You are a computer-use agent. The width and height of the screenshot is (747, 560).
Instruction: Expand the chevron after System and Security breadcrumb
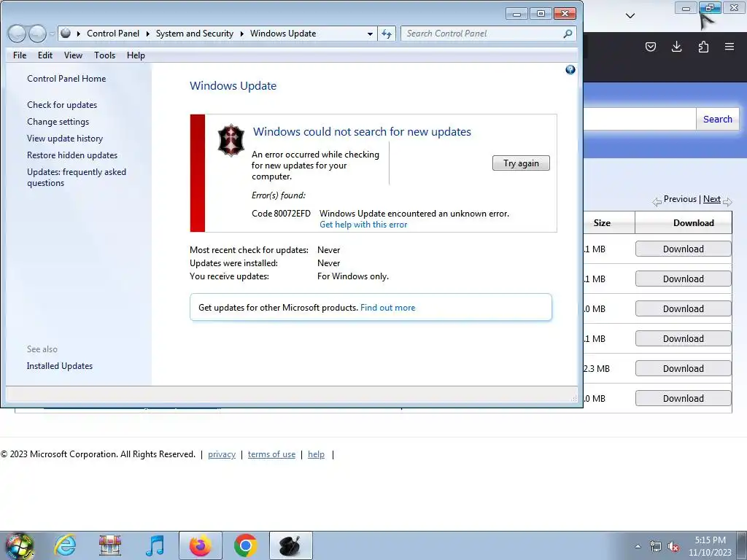coord(241,34)
